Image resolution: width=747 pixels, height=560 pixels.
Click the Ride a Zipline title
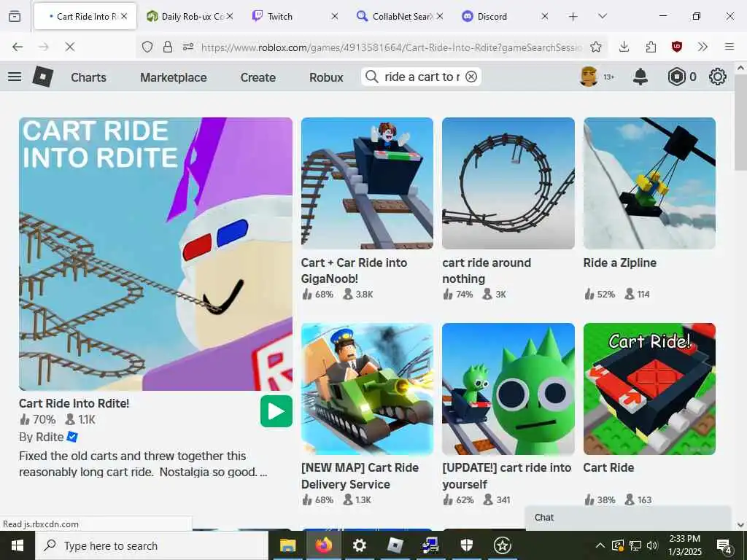(620, 262)
